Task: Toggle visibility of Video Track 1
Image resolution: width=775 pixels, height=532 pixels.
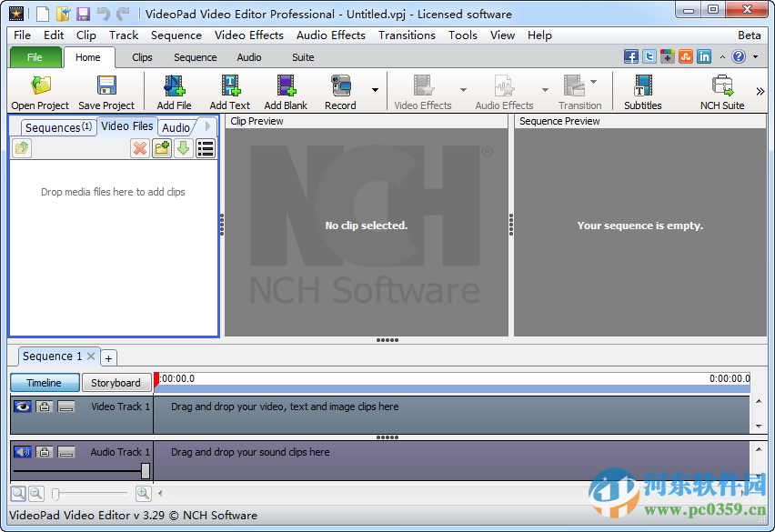Action: point(21,407)
